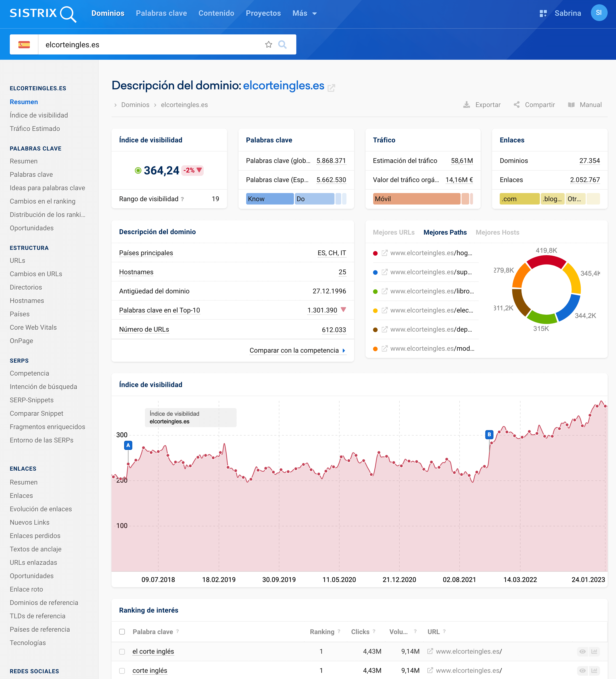
Task: Open Competencia under SERPS
Action: click(29, 373)
